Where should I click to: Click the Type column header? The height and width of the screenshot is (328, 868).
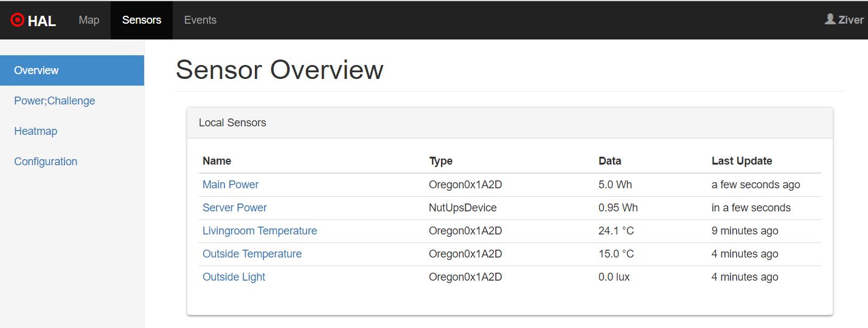pos(441,161)
